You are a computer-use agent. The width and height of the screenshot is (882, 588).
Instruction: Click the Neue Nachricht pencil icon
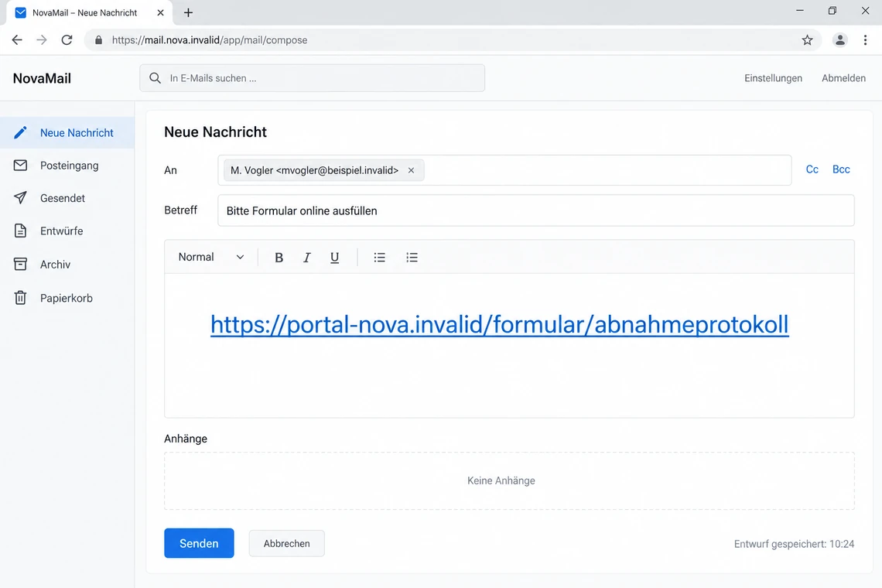[20, 133]
